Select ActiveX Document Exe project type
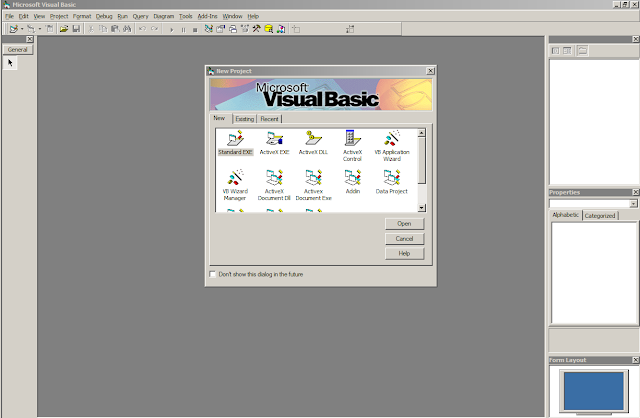 (x=313, y=185)
